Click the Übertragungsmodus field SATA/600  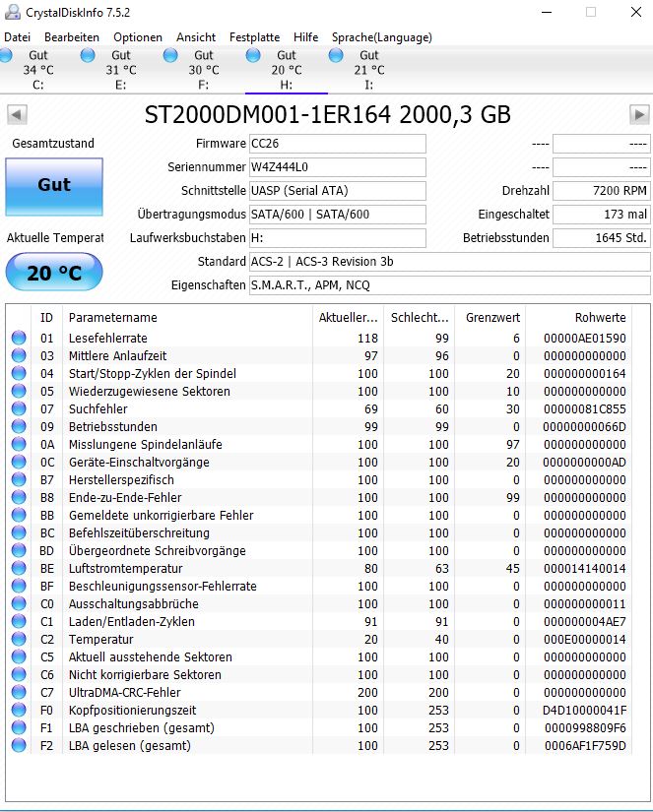pyautogui.click(x=338, y=214)
